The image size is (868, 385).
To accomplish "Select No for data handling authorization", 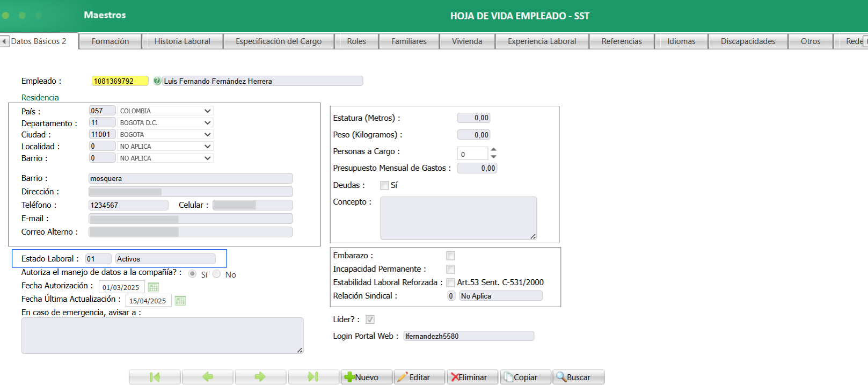I will pos(217,274).
